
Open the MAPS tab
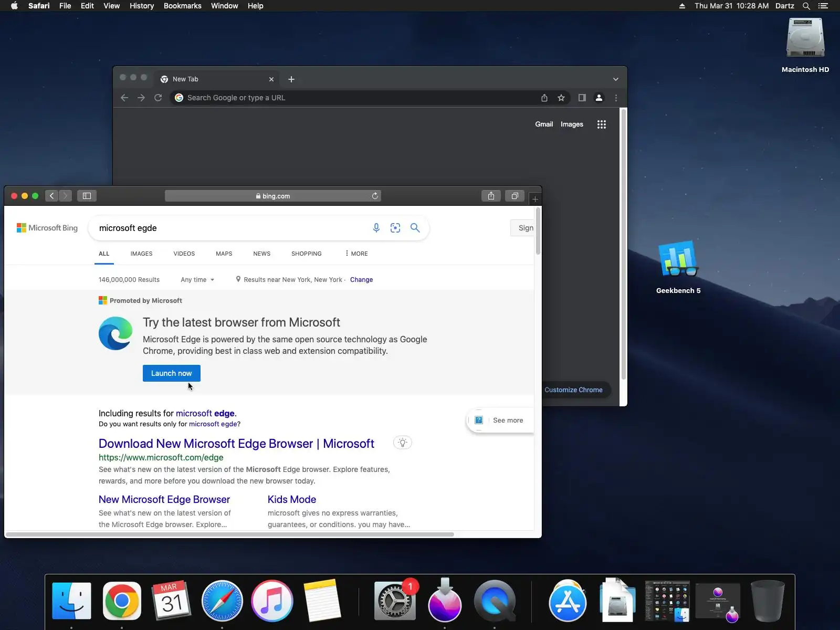click(x=224, y=254)
